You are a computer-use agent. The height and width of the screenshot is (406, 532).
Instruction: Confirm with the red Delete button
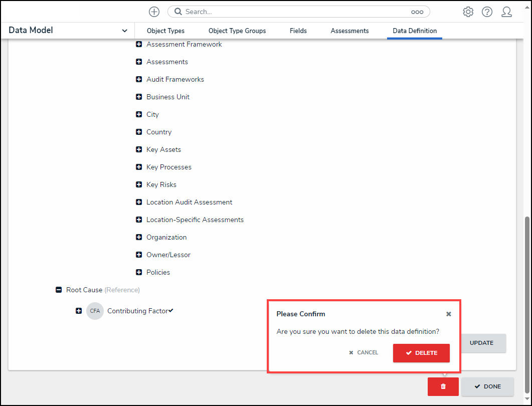(x=421, y=353)
